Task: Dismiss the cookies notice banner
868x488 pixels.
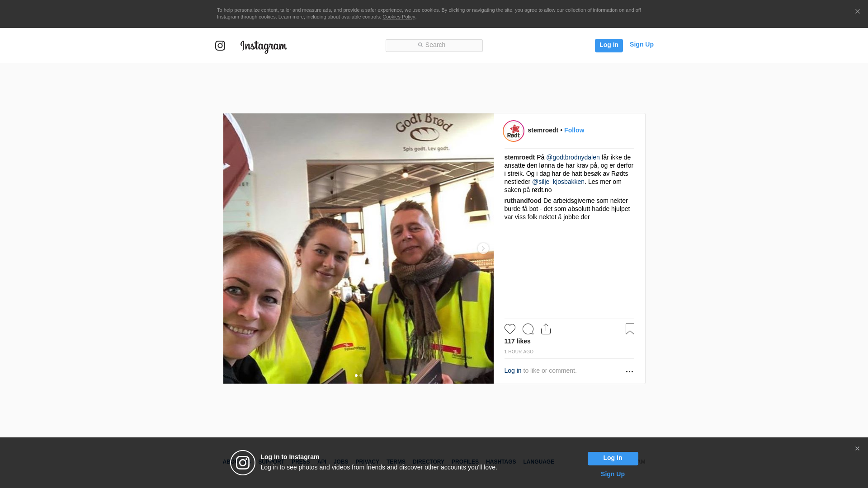Action: pyautogui.click(x=857, y=12)
